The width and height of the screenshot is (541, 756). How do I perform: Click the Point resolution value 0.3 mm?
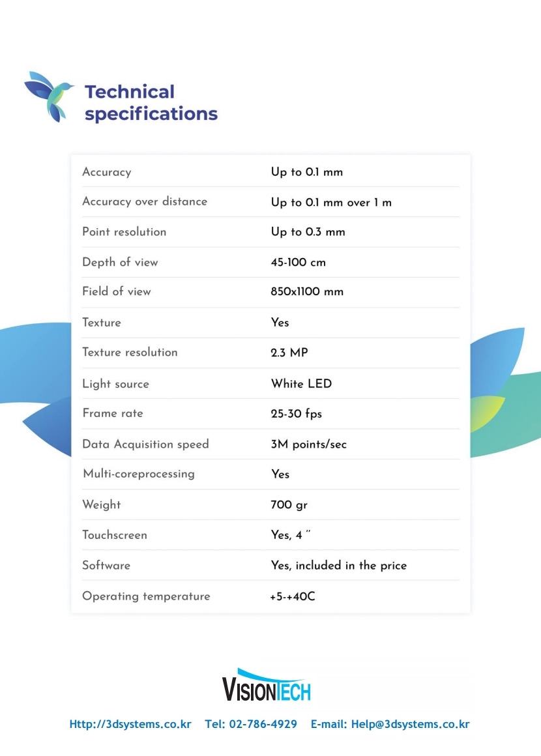click(x=308, y=232)
